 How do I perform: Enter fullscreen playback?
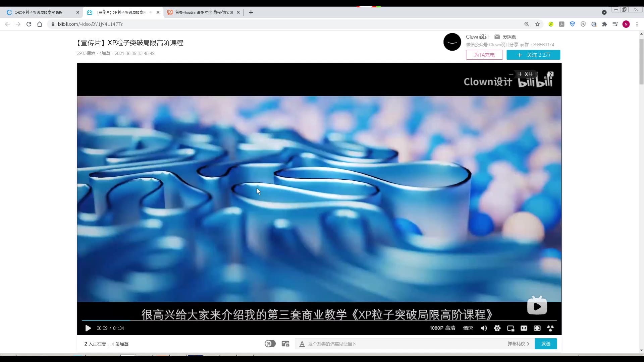pyautogui.click(x=537, y=328)
